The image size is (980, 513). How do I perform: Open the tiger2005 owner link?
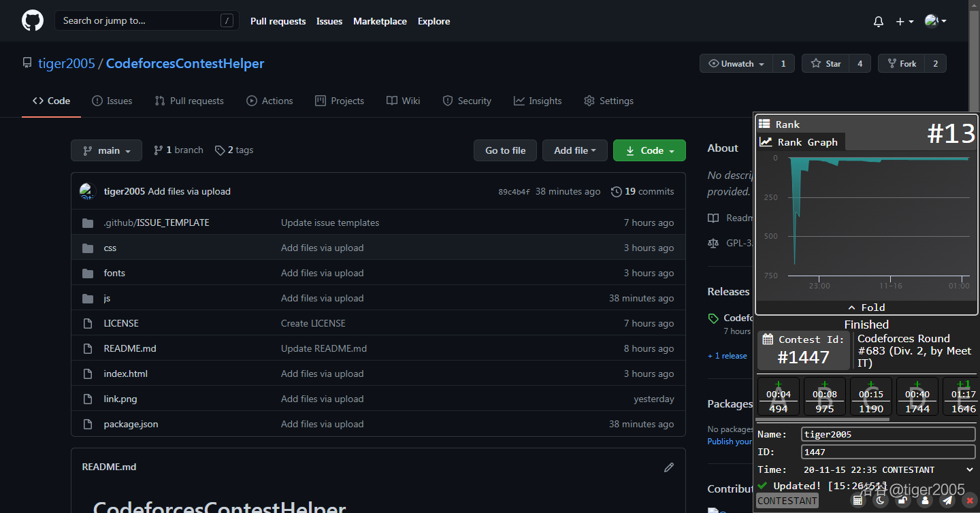[67, 63]
